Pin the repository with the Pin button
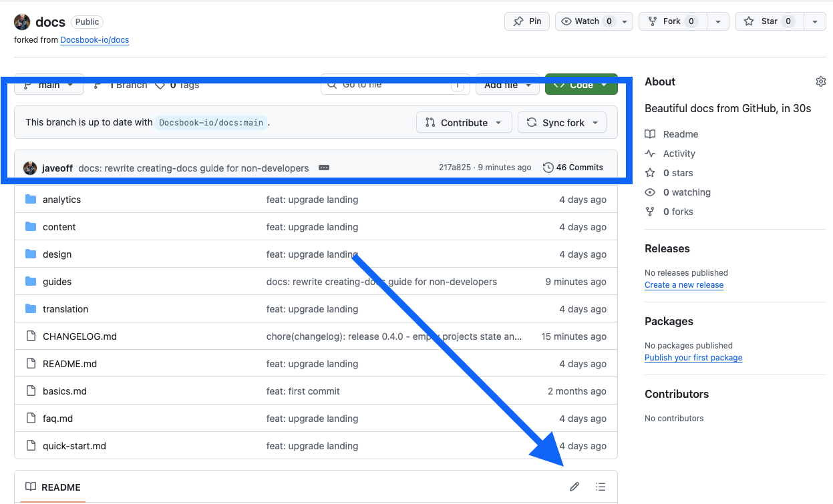 pyautogui.click(x=527, y=21)
